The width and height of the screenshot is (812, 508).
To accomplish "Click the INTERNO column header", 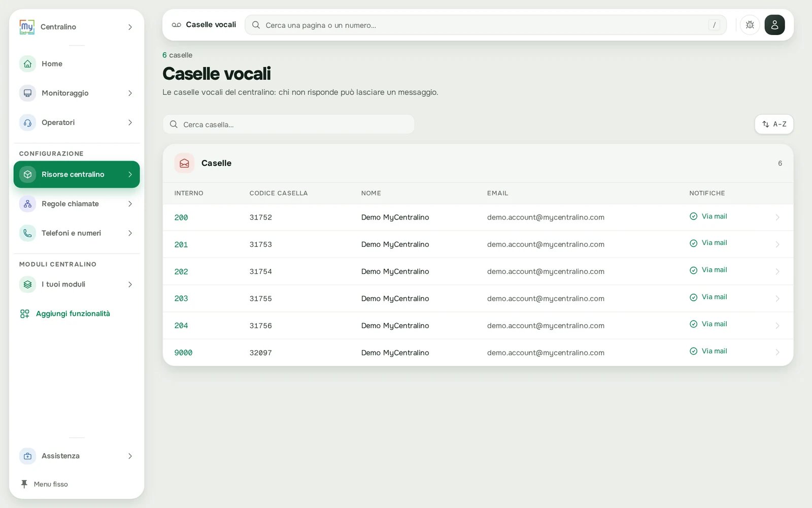I will tap(189, 193).
